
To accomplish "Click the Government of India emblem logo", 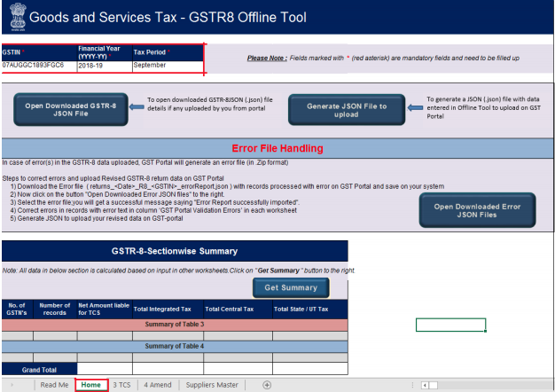I will pyautogui.click(x=18, y=17).
